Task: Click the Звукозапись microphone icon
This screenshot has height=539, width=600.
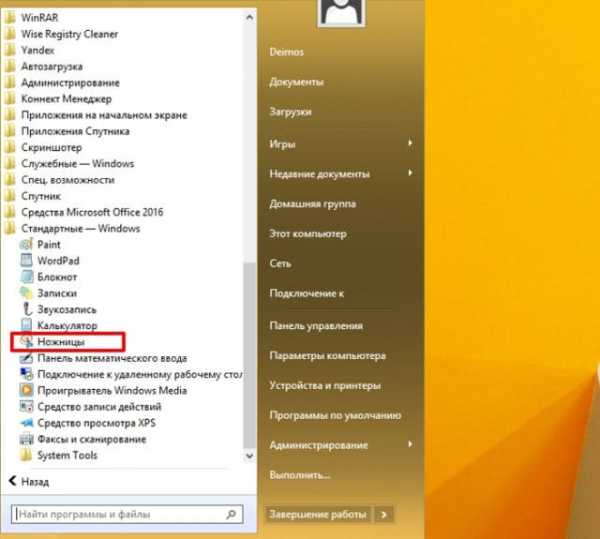Action: [x=26, y=309]
